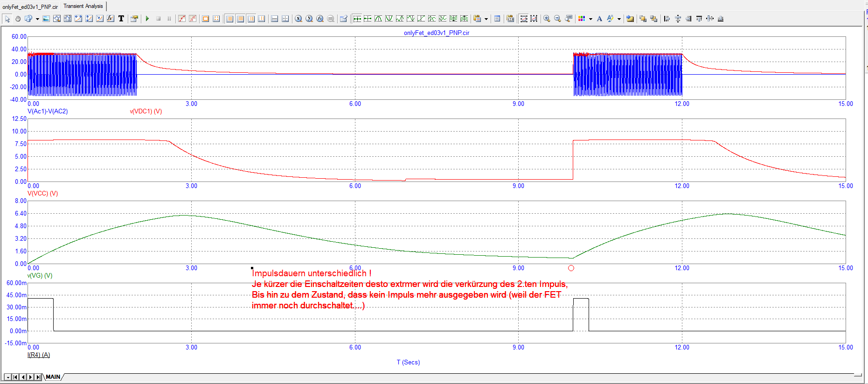Click the red circle marker near 10 seconds
This screenshot has height=384, width=868.
pos(571,268)
